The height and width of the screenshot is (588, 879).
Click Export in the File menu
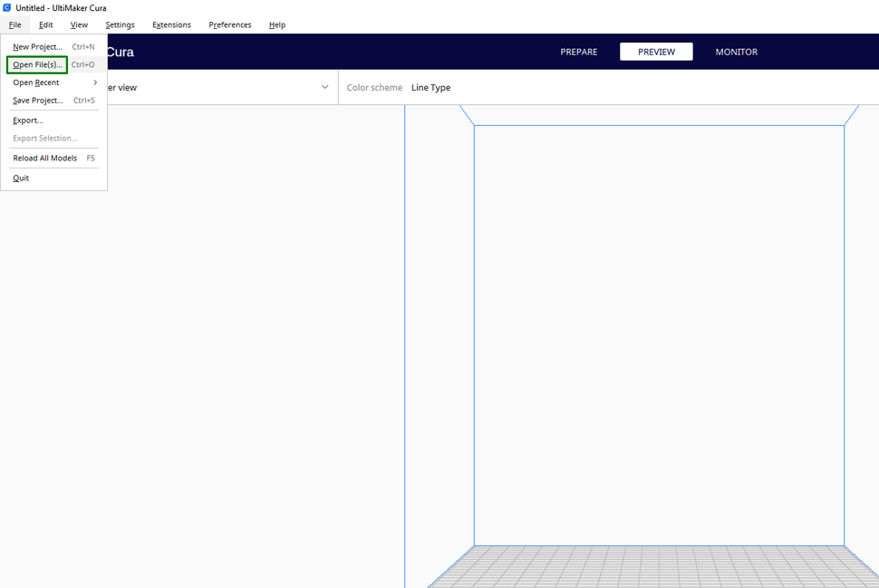tap(27, 120)
